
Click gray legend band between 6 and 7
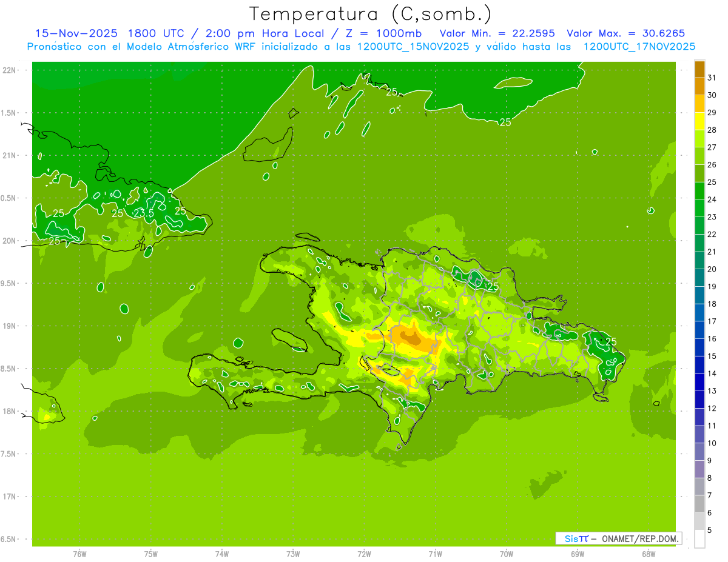[x=699, y=504]
